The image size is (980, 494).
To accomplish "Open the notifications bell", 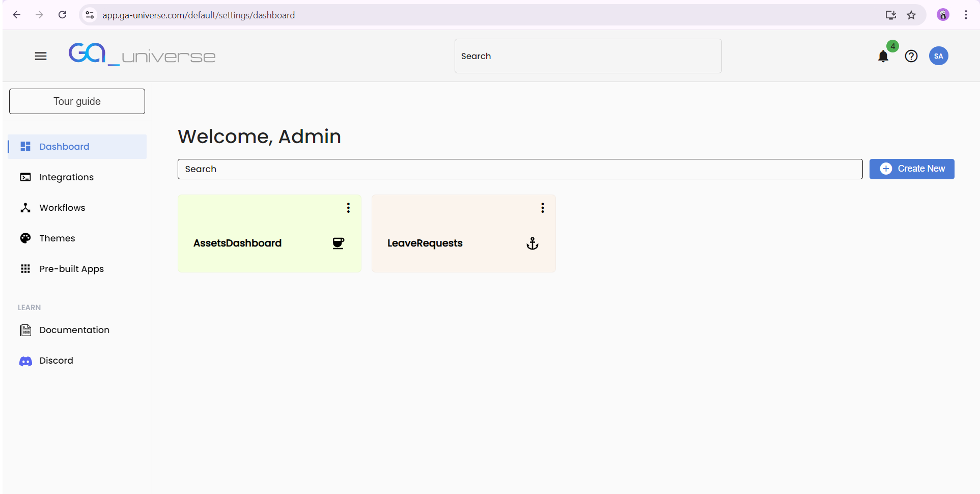I will [883, 57].
